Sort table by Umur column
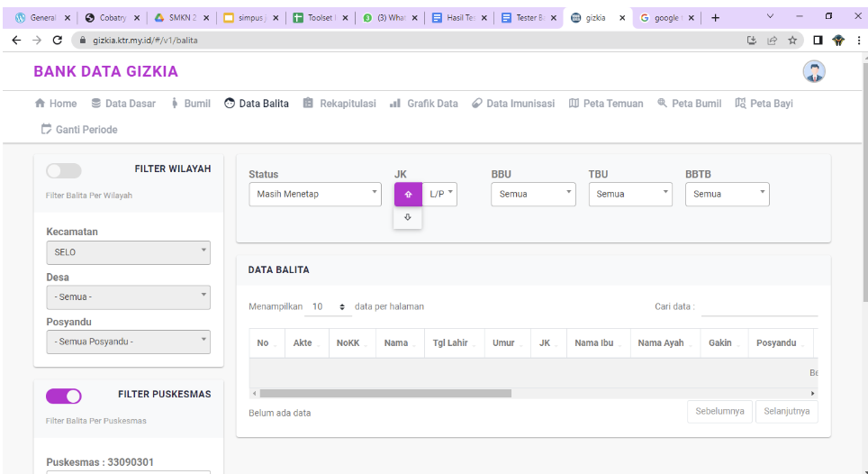868x474 pixels. pyautogui.click(x=508, y=343)
